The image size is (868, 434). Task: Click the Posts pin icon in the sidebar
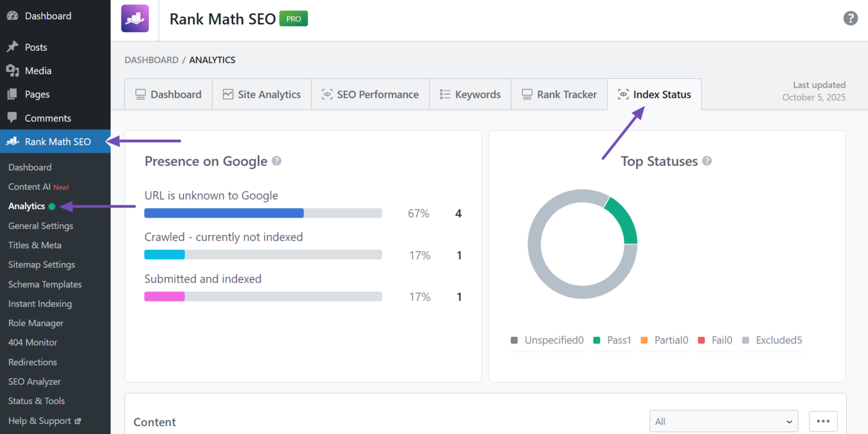click(13, 46)
